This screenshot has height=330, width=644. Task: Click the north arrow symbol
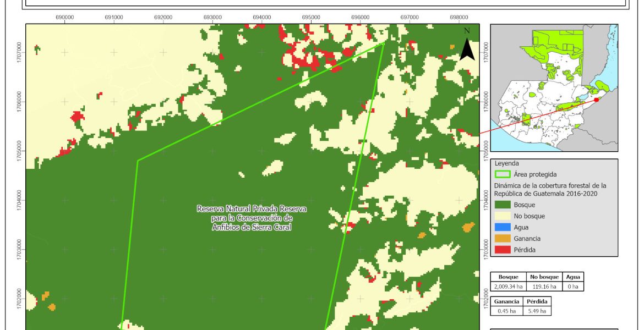click(467, 47)
